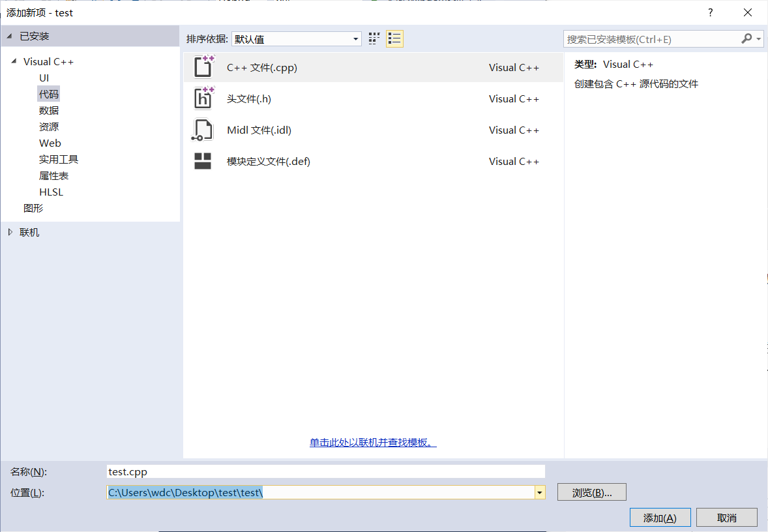Click the 添加(A) button
Screen dimensions: 768x532
[660, 518]
